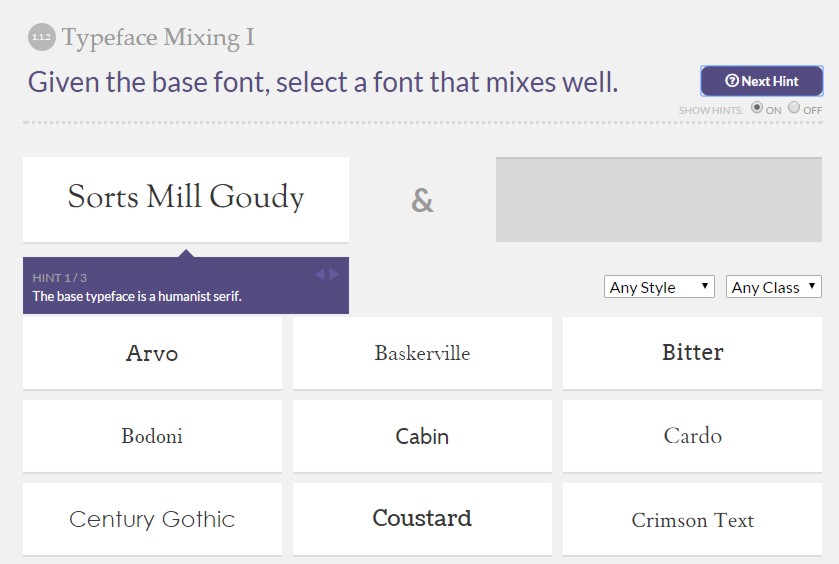Click the Next Hint button
This screenshot has height=564, width=839.
761,81
